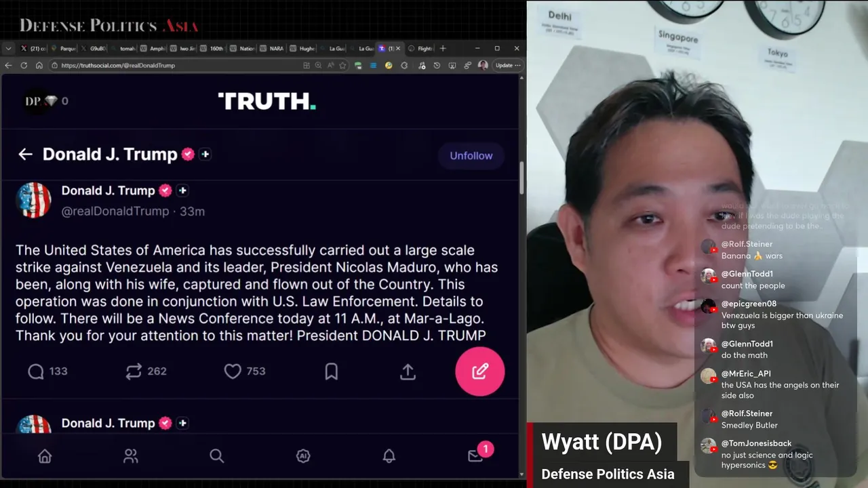Open the TRUTH. logo home link

[267, 101]
